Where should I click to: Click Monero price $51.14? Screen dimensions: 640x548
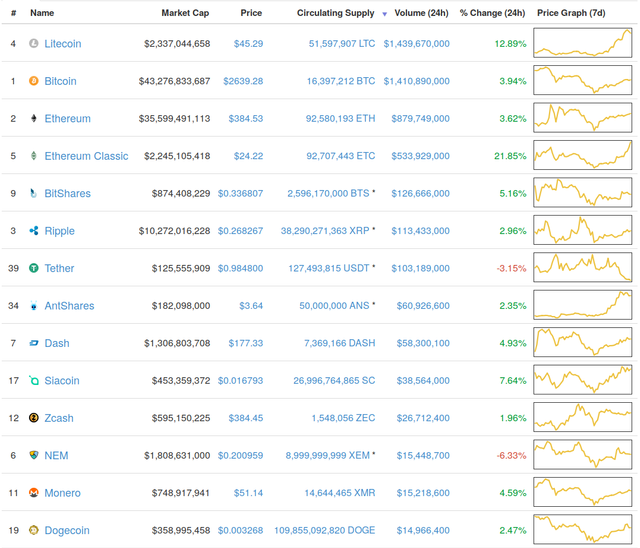tap(248, 493)
